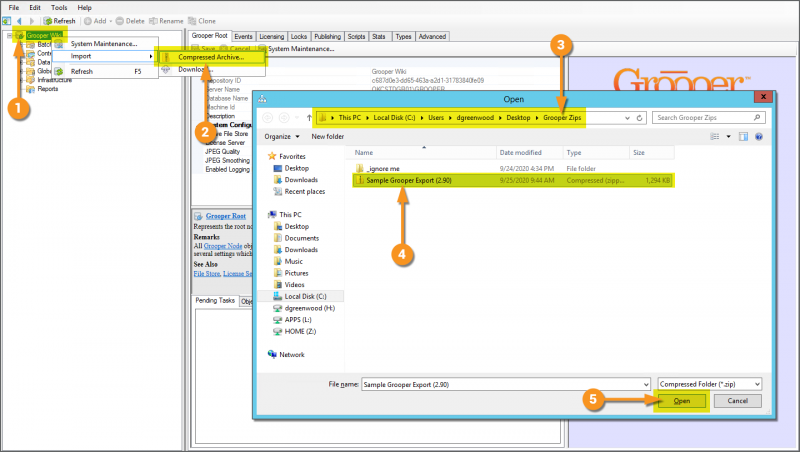Switch to the Grooper Root tab
The width and height of the screenshot is (800, 452).
point(210,36)
